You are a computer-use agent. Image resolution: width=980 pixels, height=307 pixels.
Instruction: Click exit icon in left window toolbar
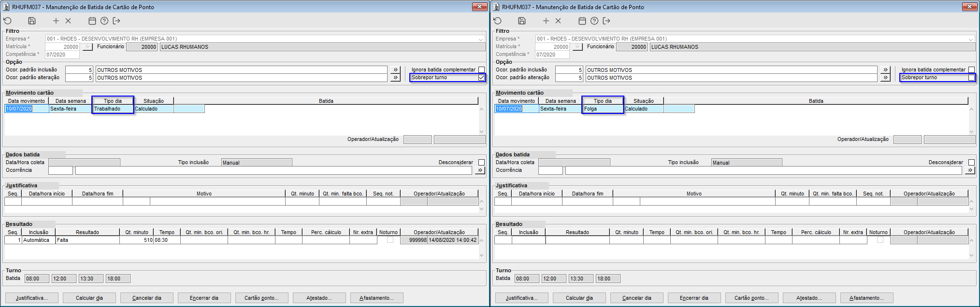coord(116,21)
